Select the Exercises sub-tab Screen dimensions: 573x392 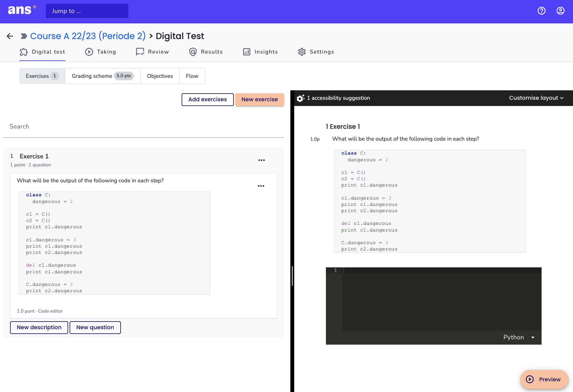(42, 76)
